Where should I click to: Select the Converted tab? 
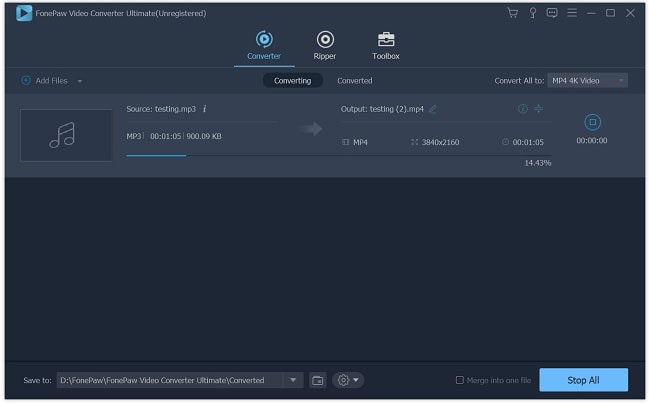pyautogui.click(x=355, y=81)
